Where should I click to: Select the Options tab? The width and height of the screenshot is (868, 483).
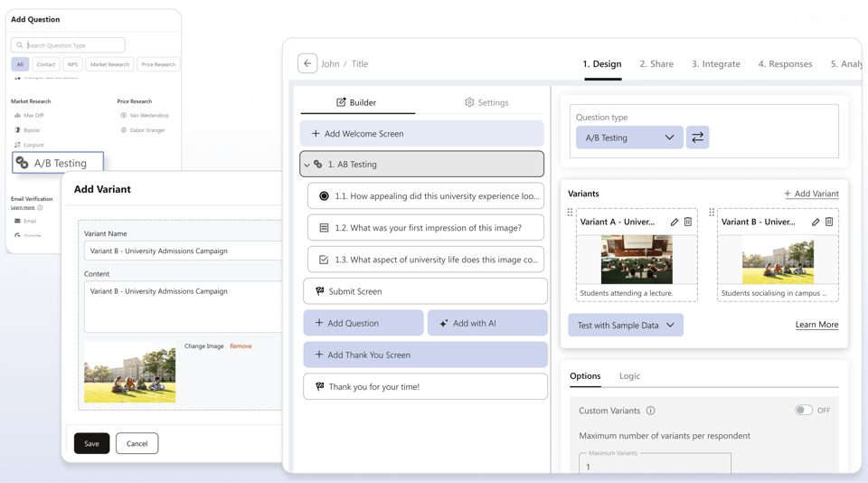click(585, 376)
